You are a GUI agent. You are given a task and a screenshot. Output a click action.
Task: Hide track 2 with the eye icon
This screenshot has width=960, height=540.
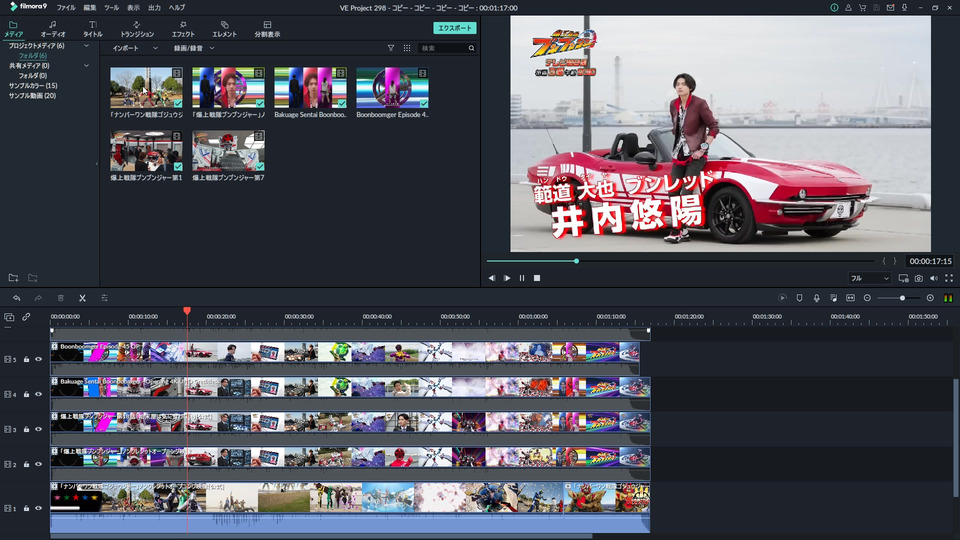(x=39, y=464)
